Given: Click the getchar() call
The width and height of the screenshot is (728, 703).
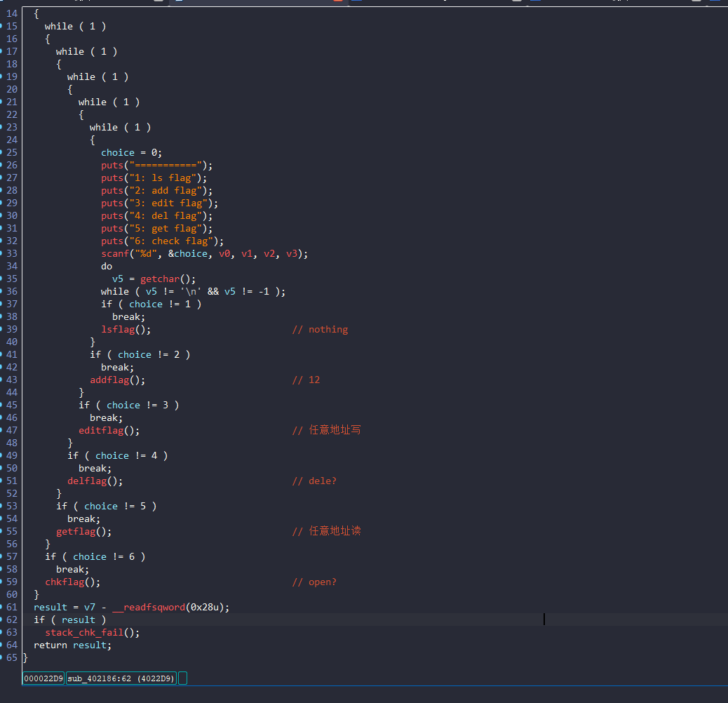Looking at the screenshot, I should pos(168,279).
